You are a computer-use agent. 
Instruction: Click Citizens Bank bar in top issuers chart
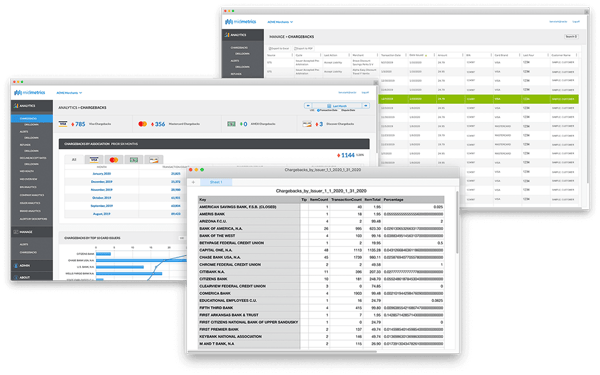point(103,254)
